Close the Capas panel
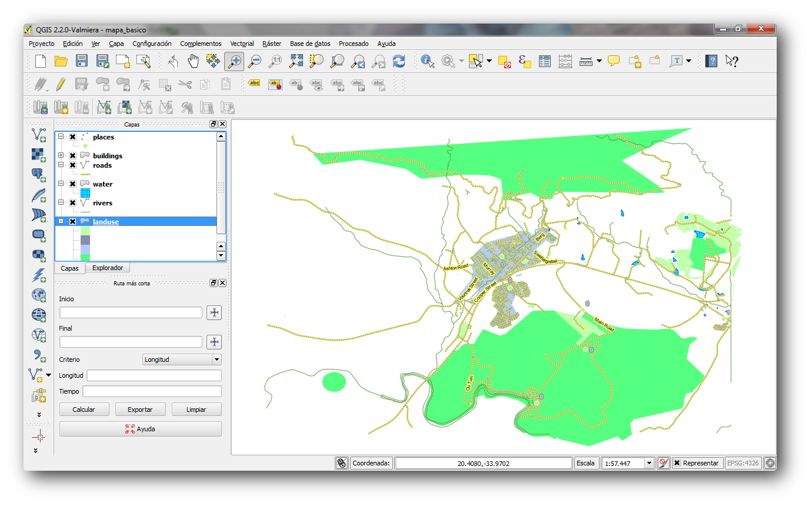Viewport: 812px width, 506px height. [x=222, y=124]
